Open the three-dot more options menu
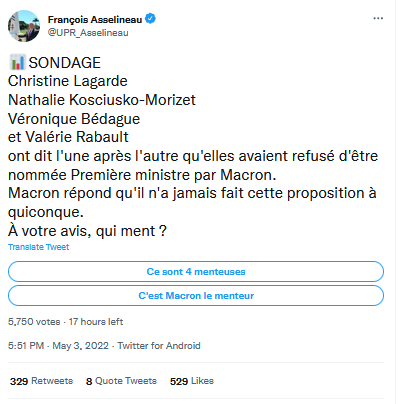The image size is (399, 404). point(378,18)
